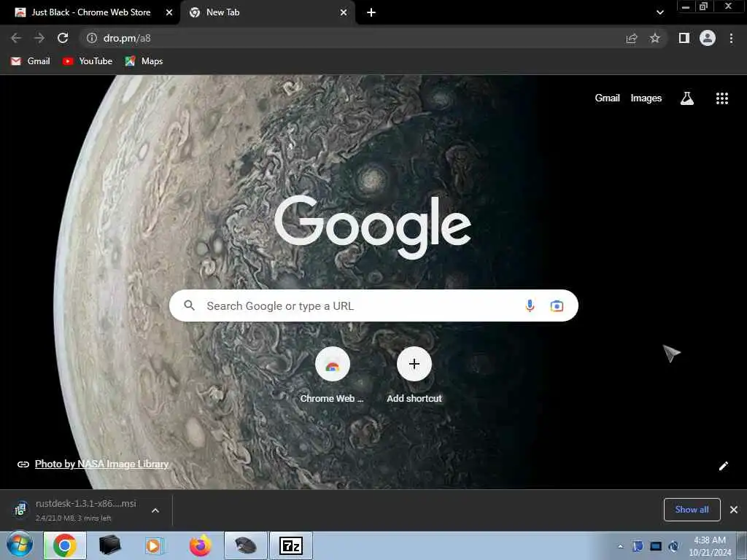Switch to Just Black - Chrome Web Store tab
The width and height of the screenshot is (747, 560).
[90, 12]
